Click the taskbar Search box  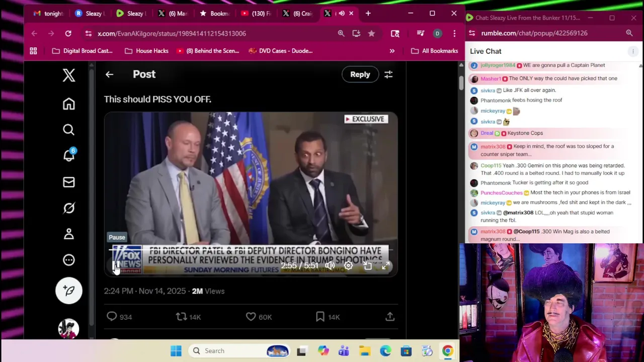240,351
